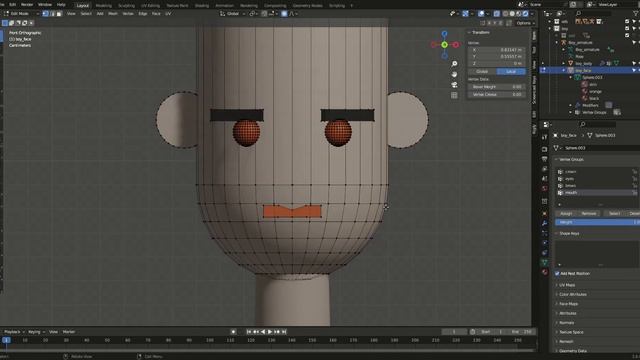The image size is (640, 360).
Task: Adjust the Vertex Crease slider
Action: (x=496, y=94)
